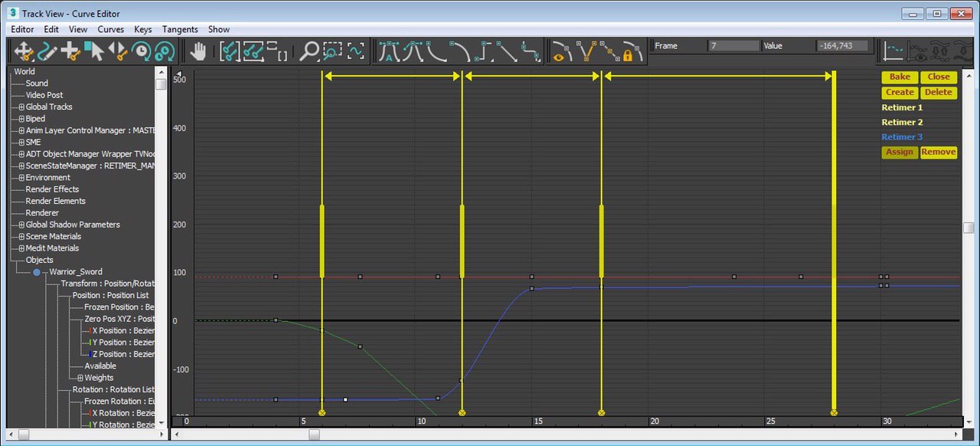This screenshot has height=446, width=980.
Task: Set tangents to Spline
Action: pyautogui.click(x=413, y=51)
